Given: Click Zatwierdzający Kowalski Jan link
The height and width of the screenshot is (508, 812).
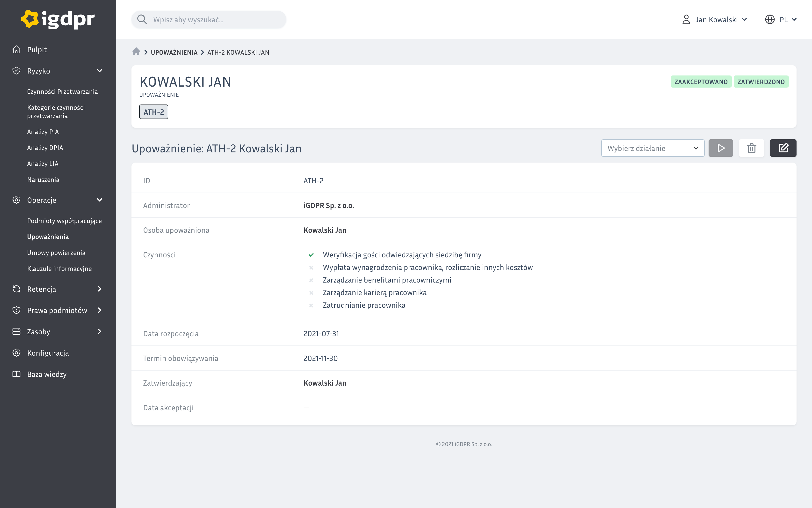Looking at the screenshot, I should 325,383.
